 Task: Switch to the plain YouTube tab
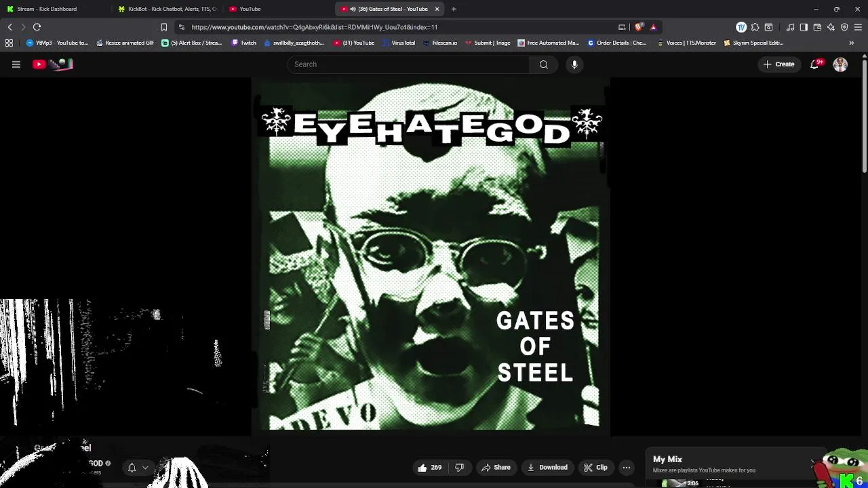click(x=278, y=9)
